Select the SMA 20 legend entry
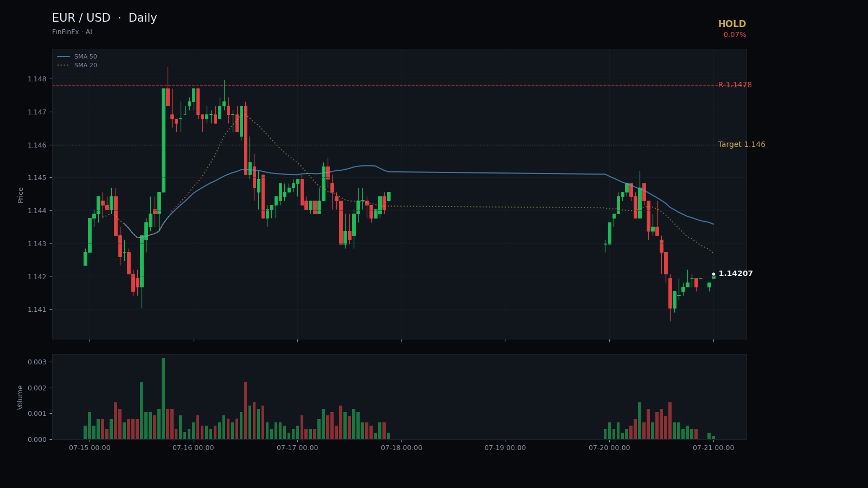868x488 pixels. [77, 66]
